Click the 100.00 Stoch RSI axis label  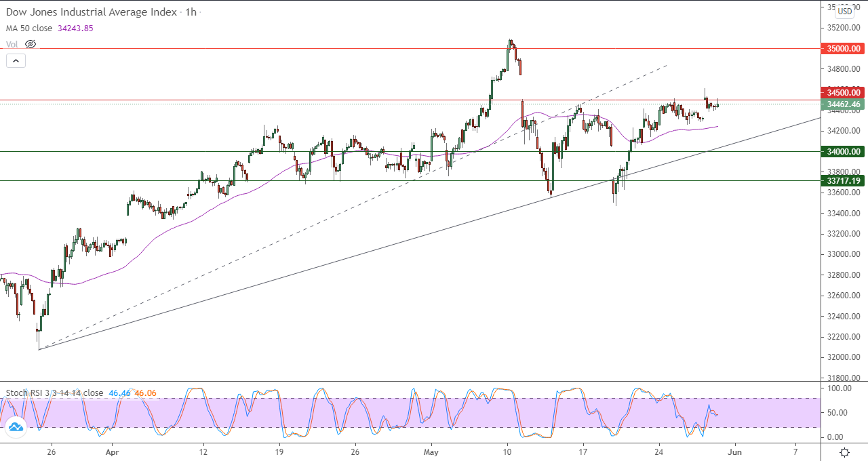839,388
